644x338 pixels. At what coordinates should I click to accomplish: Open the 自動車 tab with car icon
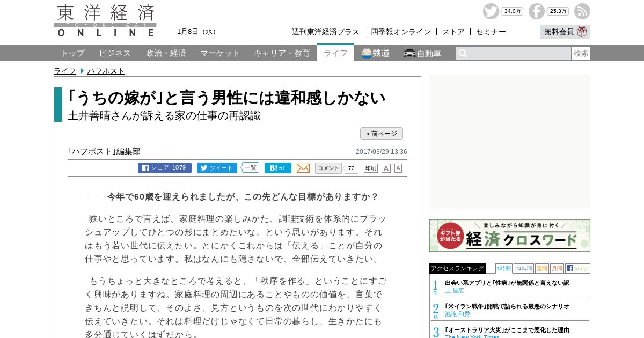point(422,53)
